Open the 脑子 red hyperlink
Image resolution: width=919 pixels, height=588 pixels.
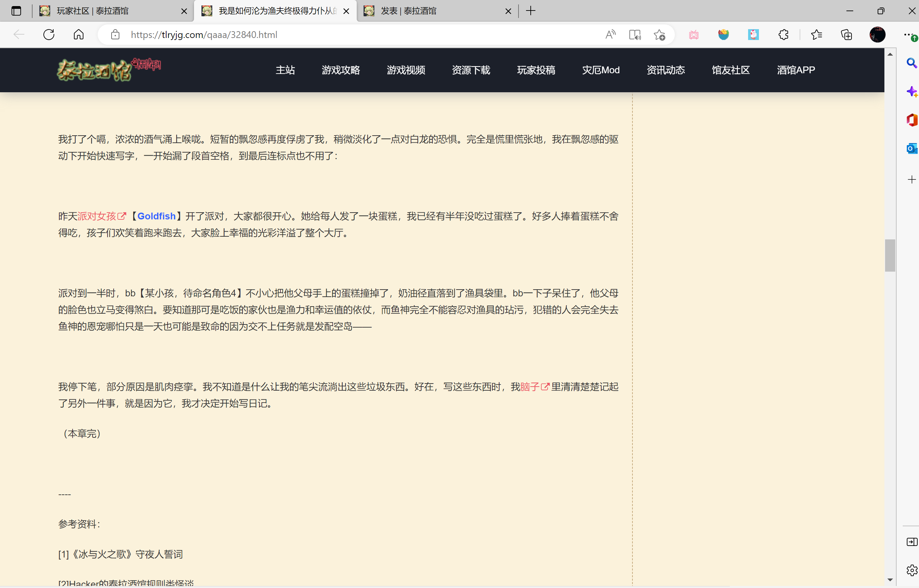[530, 387]
